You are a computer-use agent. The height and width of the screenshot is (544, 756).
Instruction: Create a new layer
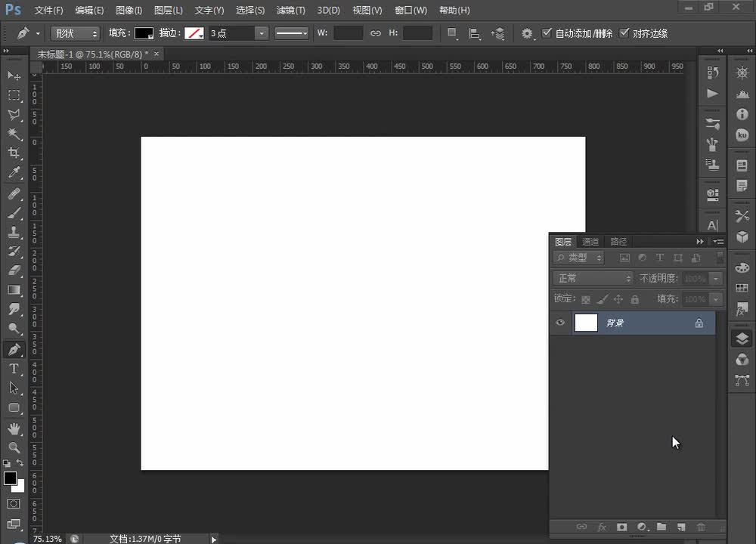(x=681, y=527)
